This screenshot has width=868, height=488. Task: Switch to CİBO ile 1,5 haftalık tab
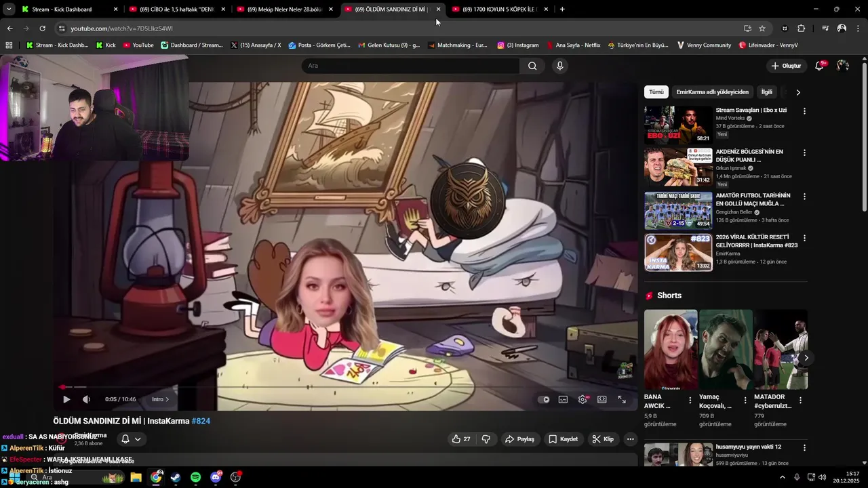tap(178, 9)
